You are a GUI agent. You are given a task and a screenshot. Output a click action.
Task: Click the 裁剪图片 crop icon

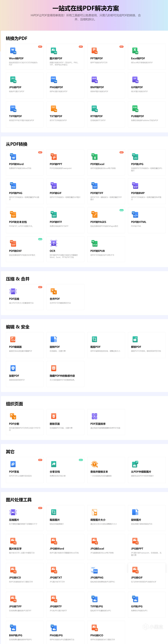pyautogui.click(x=54, y=512)
